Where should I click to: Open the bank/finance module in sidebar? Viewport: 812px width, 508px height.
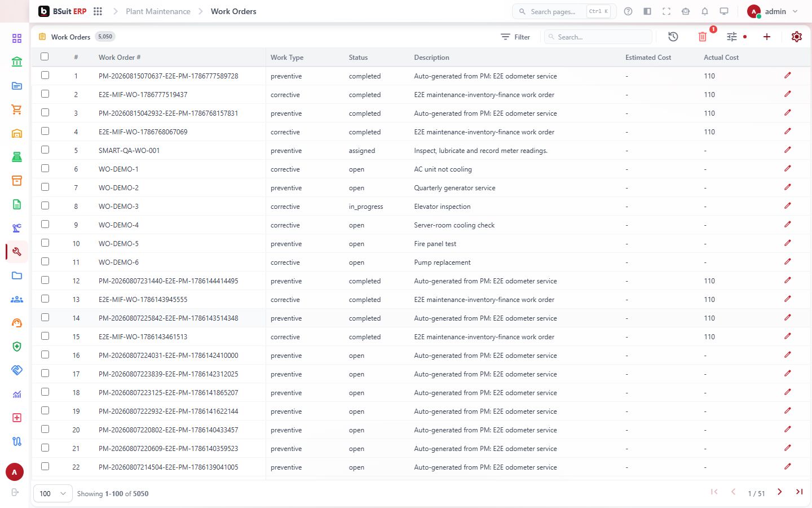(x=17, y=62)
